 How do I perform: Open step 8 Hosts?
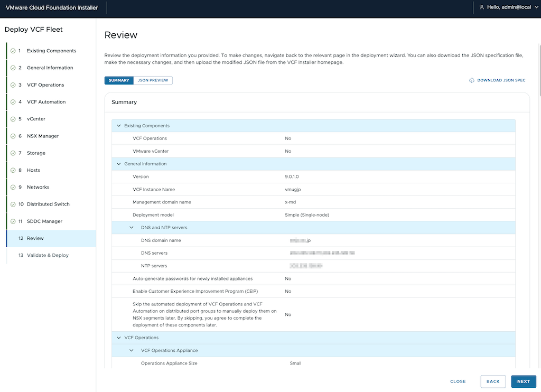(x=51, y=170)
